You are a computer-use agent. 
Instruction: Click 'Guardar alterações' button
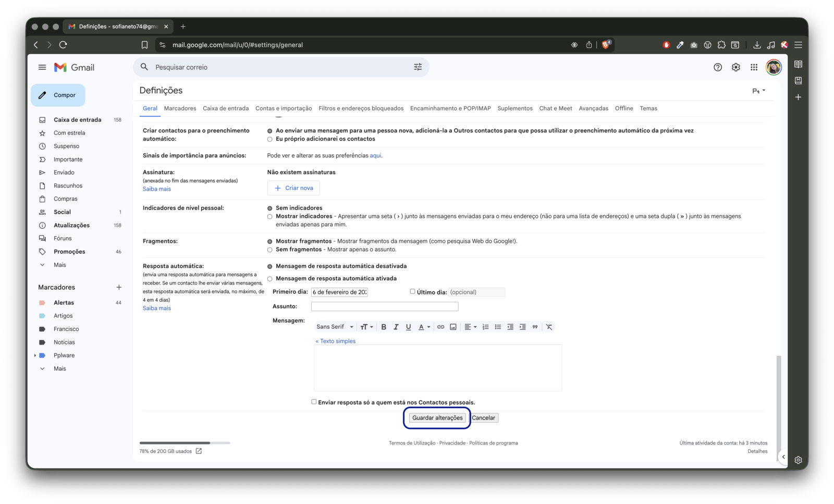coord(437,418)
